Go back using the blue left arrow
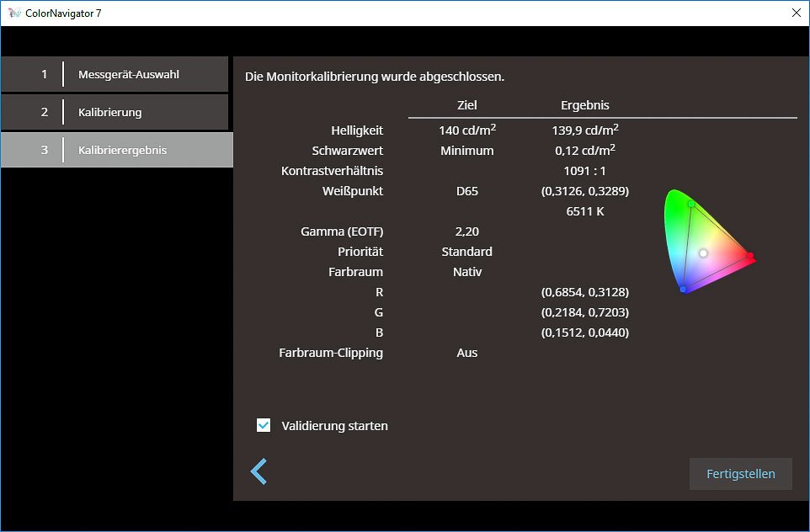This screenshot has height=532, width=810. pos(258,471)
